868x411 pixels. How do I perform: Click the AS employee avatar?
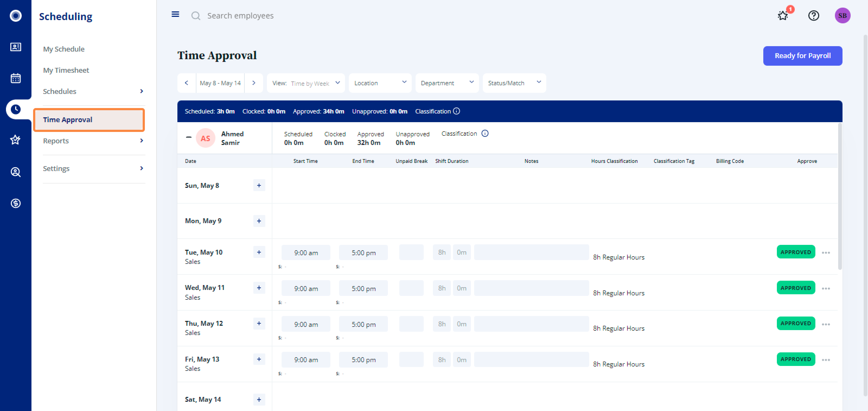click(x=206, y=138)
